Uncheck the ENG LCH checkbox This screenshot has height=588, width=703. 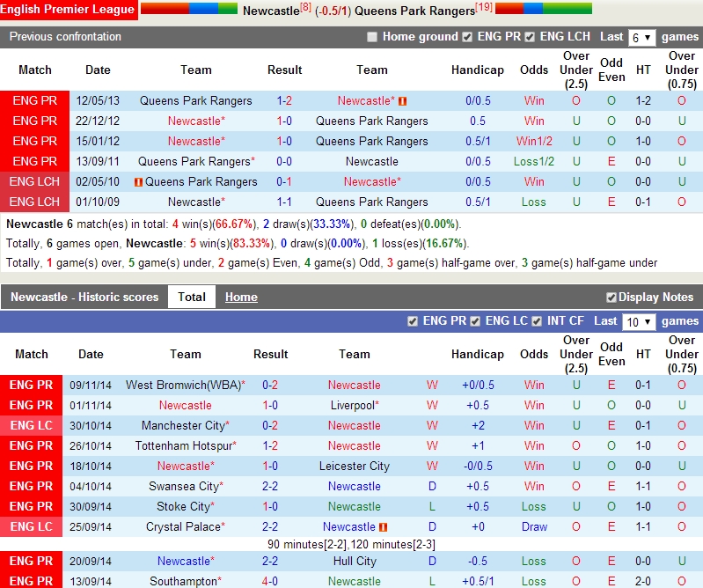tap(530, 37)
